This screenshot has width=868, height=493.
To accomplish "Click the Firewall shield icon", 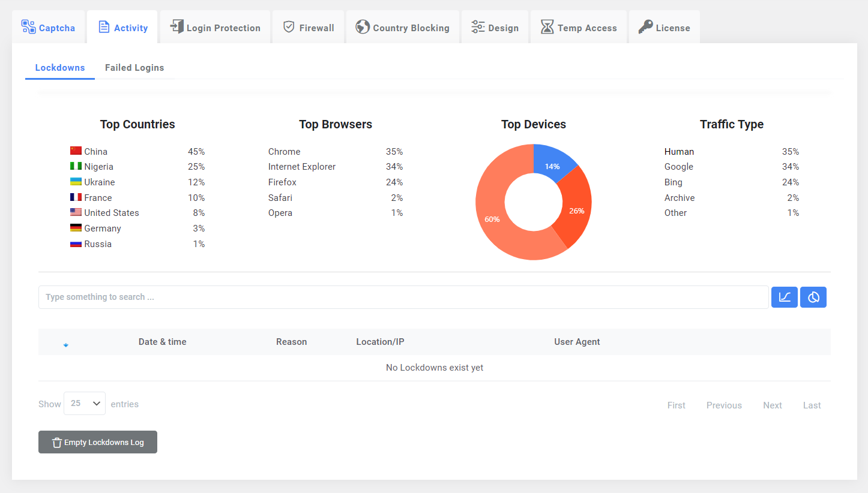I will tap(289, 27).
